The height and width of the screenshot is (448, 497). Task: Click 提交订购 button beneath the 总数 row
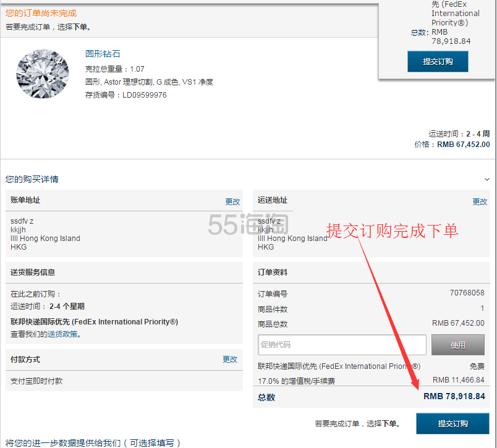tap(452, 423)
